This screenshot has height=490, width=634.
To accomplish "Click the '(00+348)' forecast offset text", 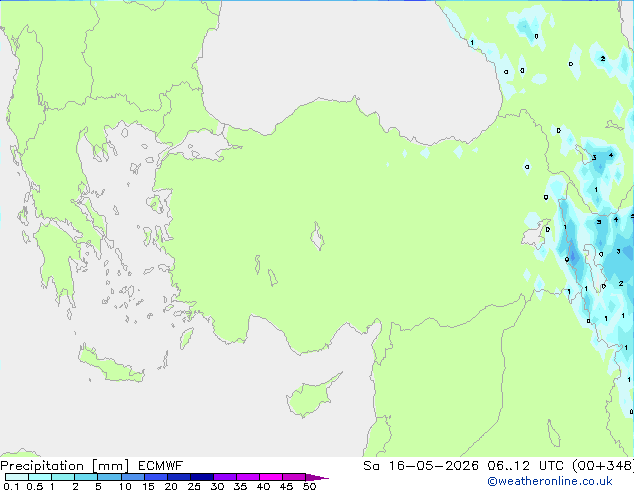I will (x=603, y=466).
